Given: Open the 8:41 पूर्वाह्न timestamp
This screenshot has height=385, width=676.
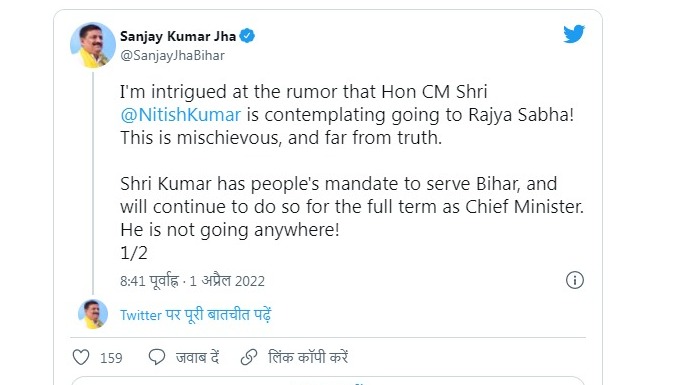Looking at the screenshot, I should 149,281.
